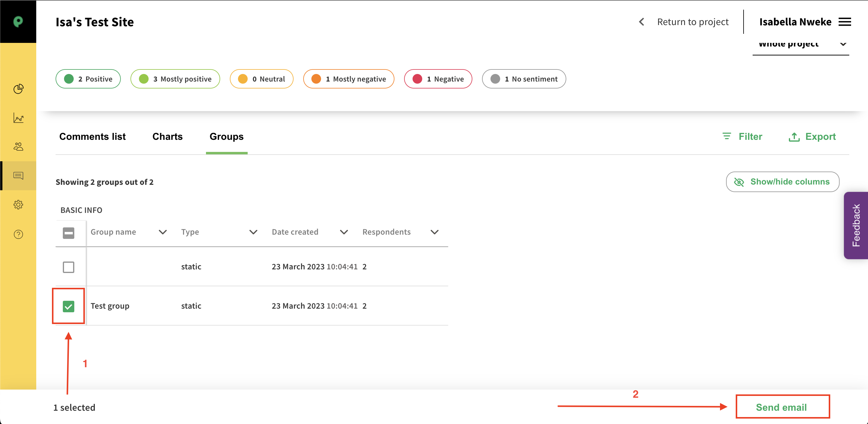Screen dimensions: 868x424
Task: Open the comments sidebar icon
Action: (x=18, y=175)
